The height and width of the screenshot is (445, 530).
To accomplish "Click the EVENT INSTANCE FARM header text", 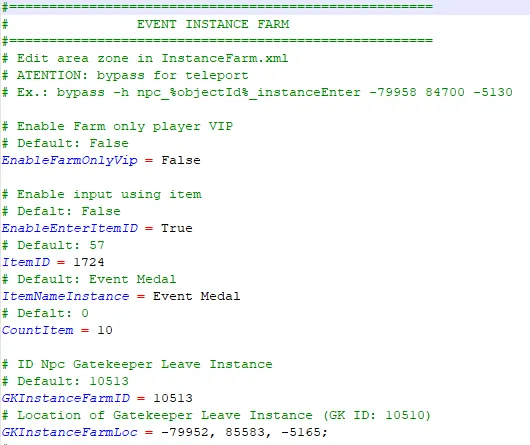I will pos(213,24).
